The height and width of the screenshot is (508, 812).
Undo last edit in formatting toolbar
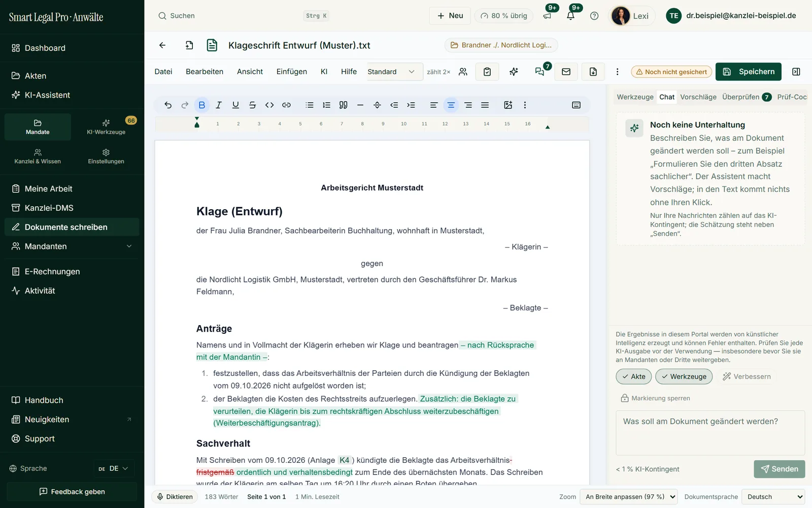tap(168, 105)
